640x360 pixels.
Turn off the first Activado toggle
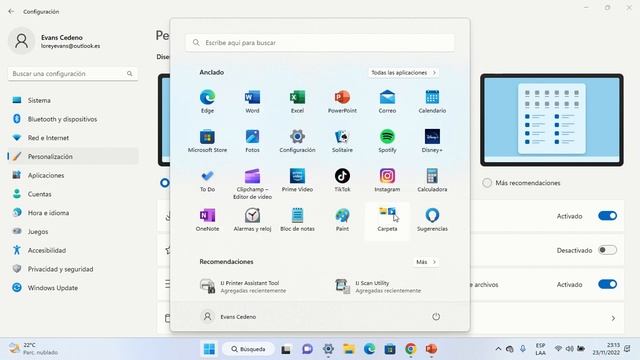click(x=607, y=216)
